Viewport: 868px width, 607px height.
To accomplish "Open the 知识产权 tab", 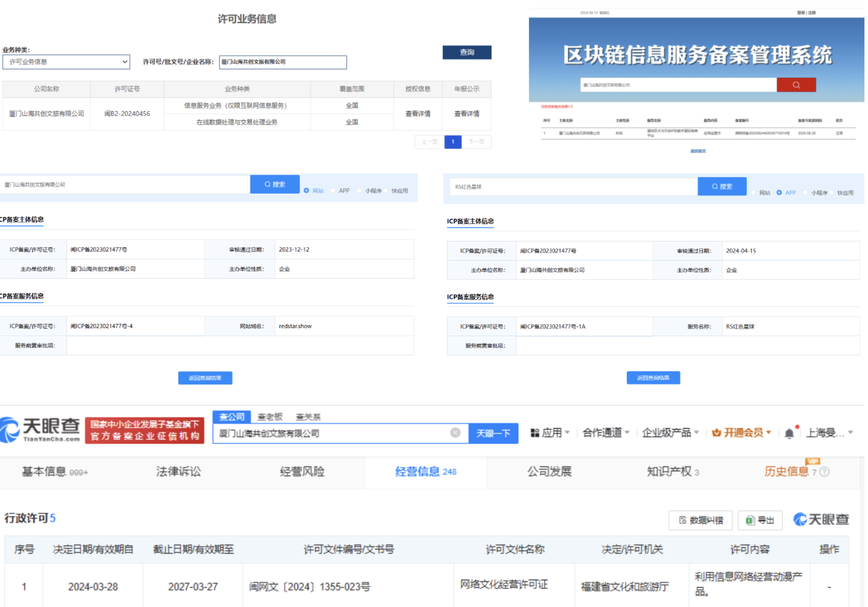I will (673, 471).
